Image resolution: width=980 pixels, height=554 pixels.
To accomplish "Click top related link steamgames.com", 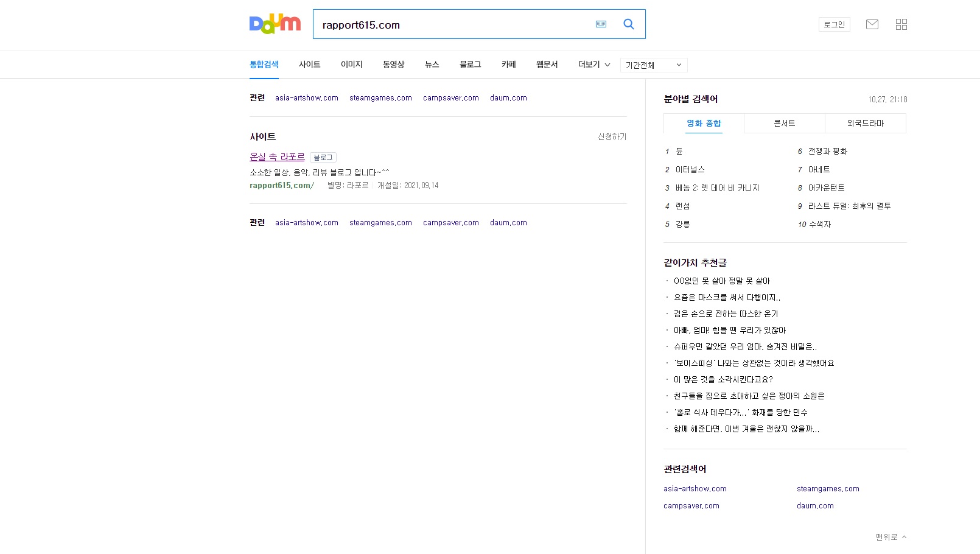I will [380, 98].
